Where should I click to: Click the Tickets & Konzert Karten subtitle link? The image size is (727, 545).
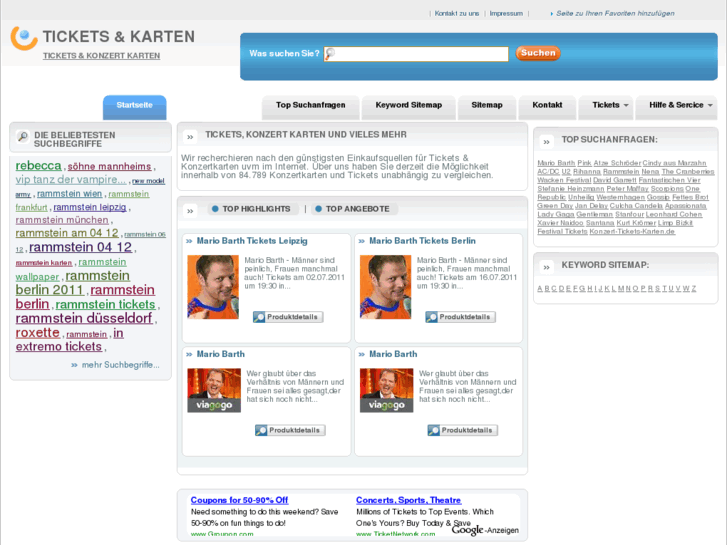[102, 56]
